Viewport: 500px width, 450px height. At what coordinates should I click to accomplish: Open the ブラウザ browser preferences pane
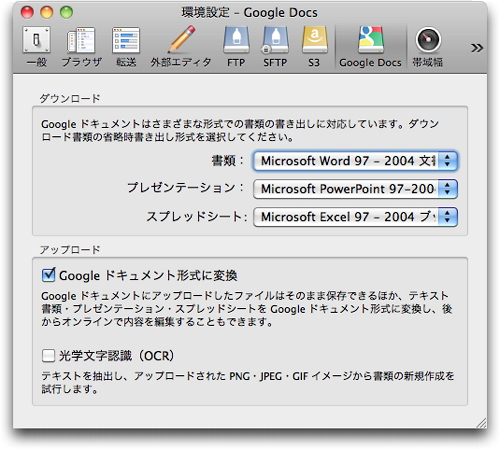(81, 47)
